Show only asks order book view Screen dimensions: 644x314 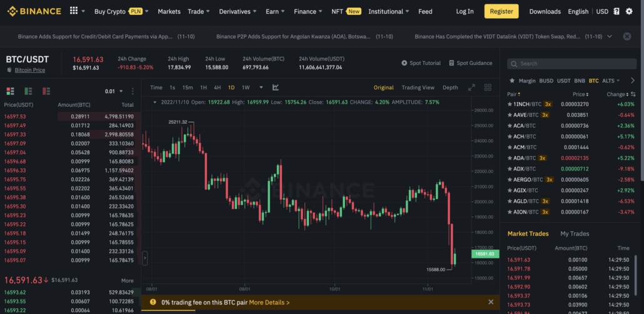[x=46, y=91]
